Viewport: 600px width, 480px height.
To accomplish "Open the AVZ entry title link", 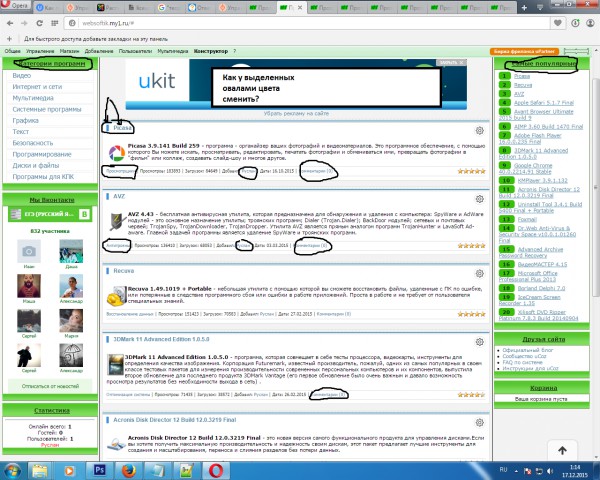I will pos(119,196).
